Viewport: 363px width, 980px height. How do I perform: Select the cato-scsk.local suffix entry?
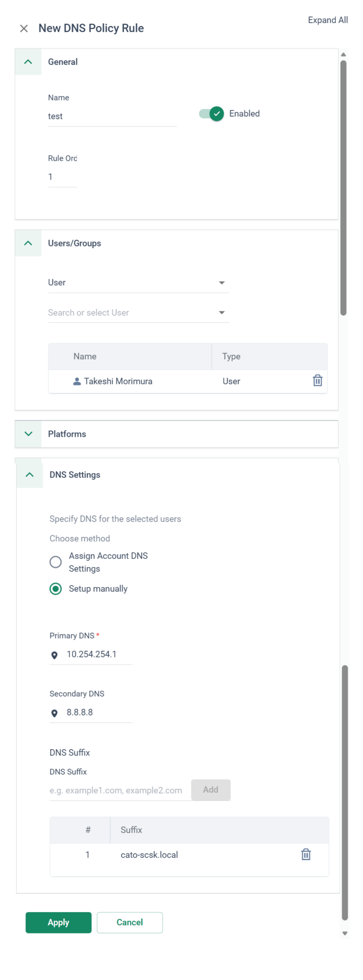[x=149, y=855]
